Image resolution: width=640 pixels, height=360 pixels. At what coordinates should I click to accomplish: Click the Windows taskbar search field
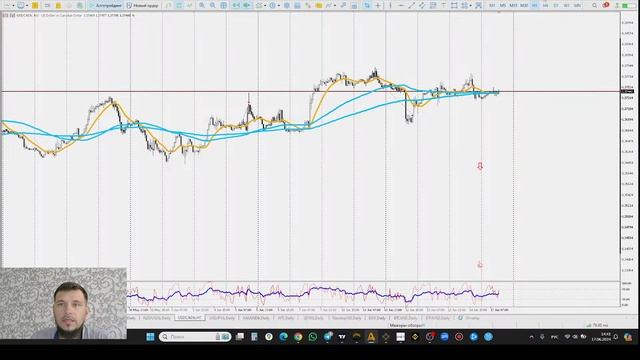(195, 337)
